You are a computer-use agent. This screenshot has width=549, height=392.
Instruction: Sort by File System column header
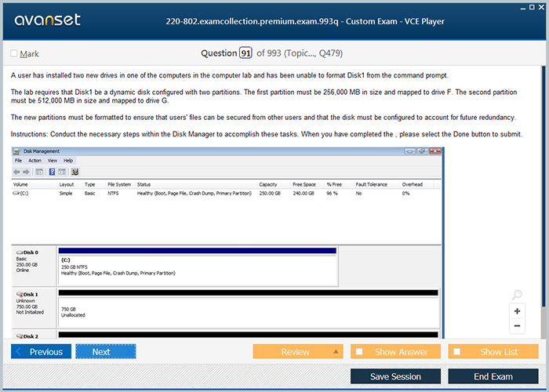pyautogui.click(x=120, y=184)
